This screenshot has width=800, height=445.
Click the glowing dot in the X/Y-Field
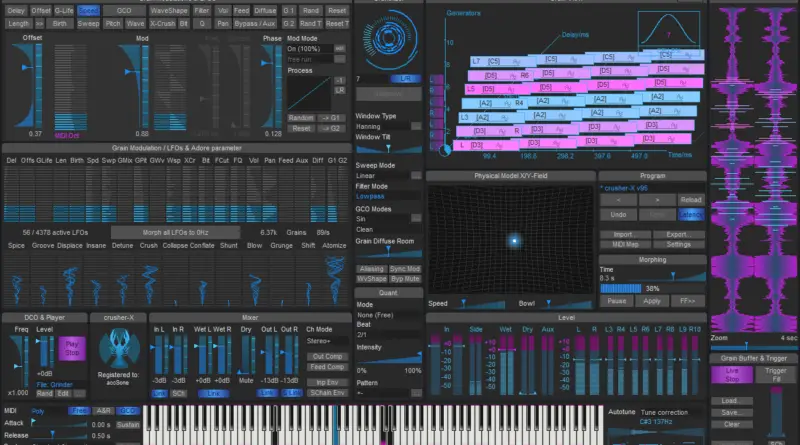coord(514,240)
